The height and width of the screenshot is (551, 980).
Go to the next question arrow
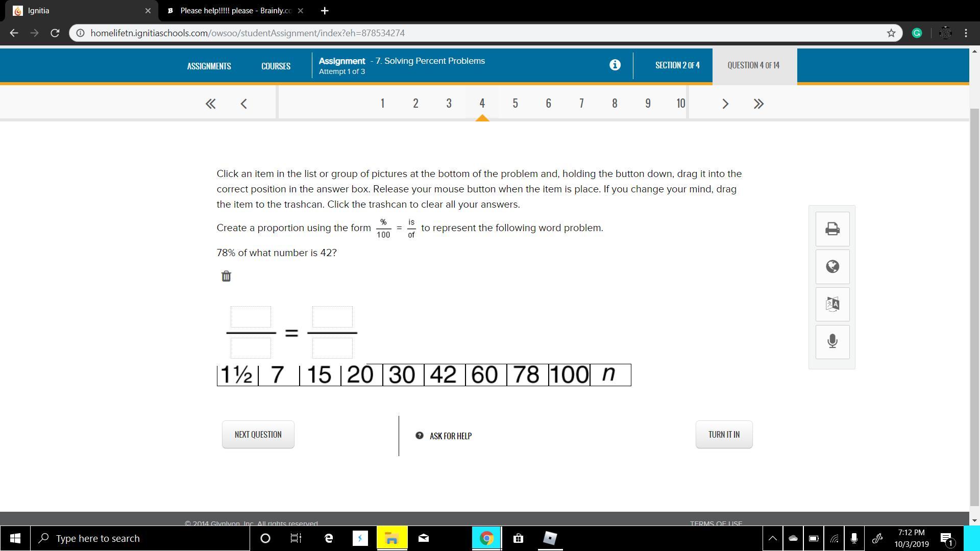pyautogui.click(x=725, y=104)
